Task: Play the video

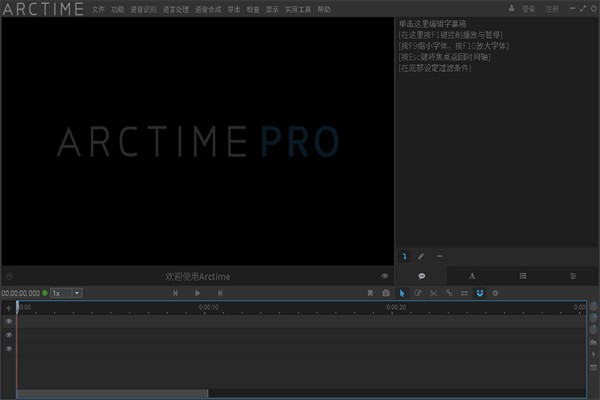Action: pos(197,293)
